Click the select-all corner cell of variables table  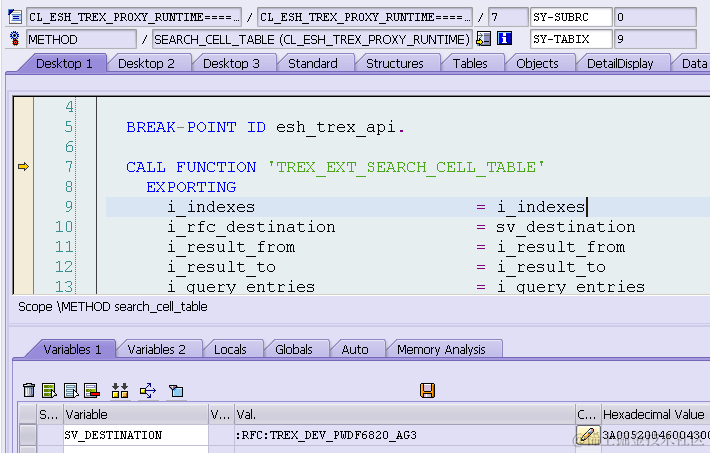(28, 414)
